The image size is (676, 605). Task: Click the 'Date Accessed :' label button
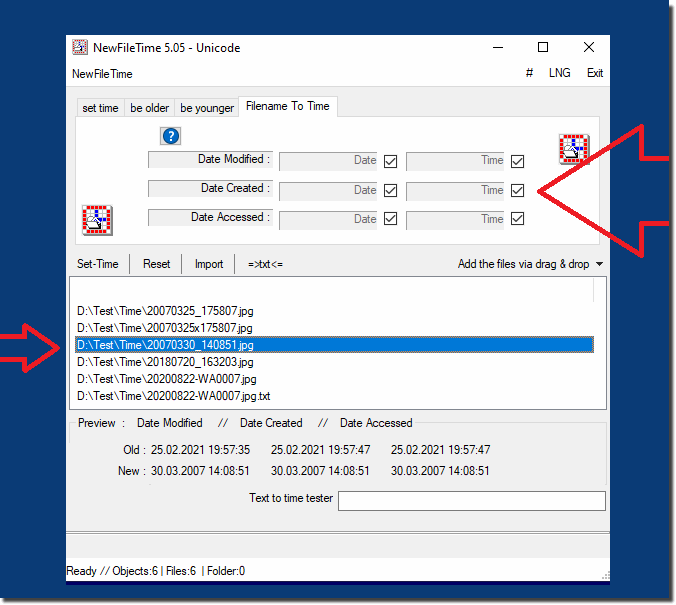click(x=210, y=217)
